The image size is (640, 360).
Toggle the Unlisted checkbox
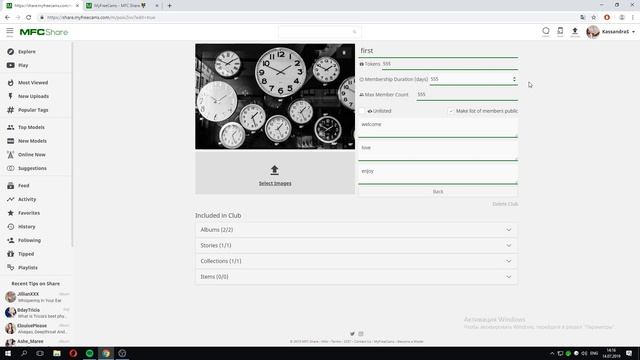tap(362, 111)
